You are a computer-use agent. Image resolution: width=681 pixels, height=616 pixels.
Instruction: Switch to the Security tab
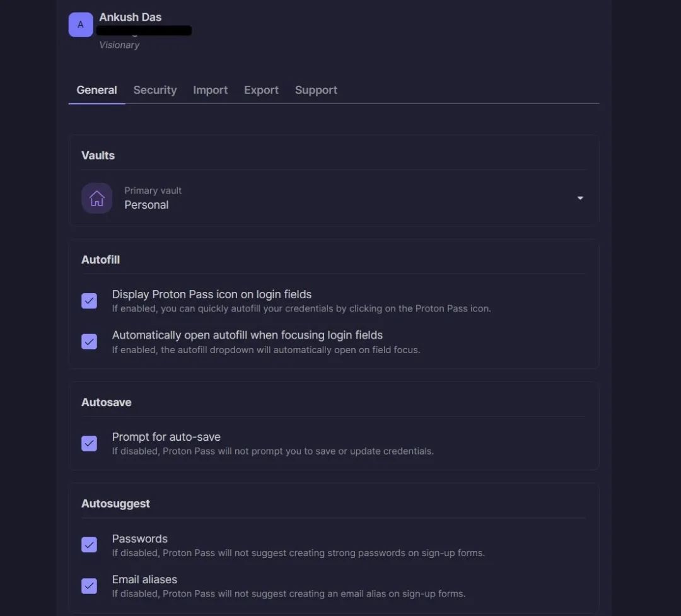tap(155, 90)
